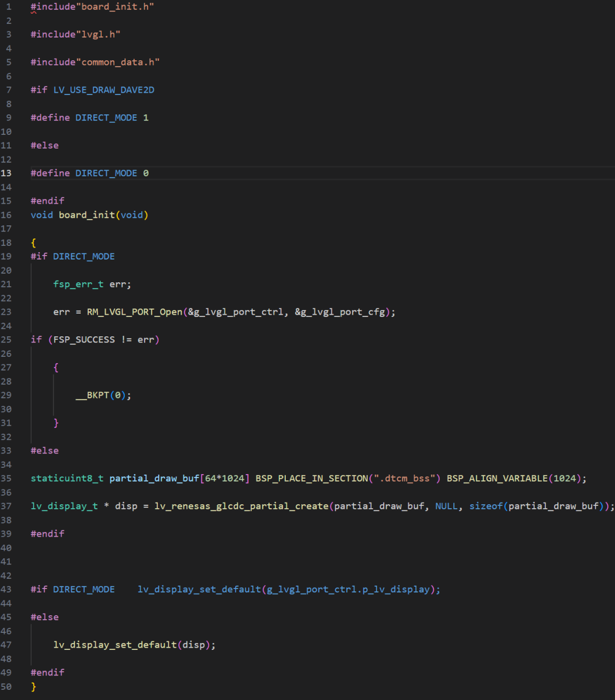Click the staticuint8_t keyword

pyautogui.click(x=67, y=479)
